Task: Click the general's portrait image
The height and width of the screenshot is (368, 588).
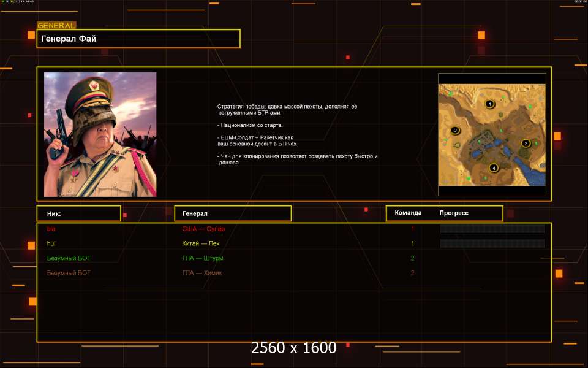Action: (x=100, y=134)
